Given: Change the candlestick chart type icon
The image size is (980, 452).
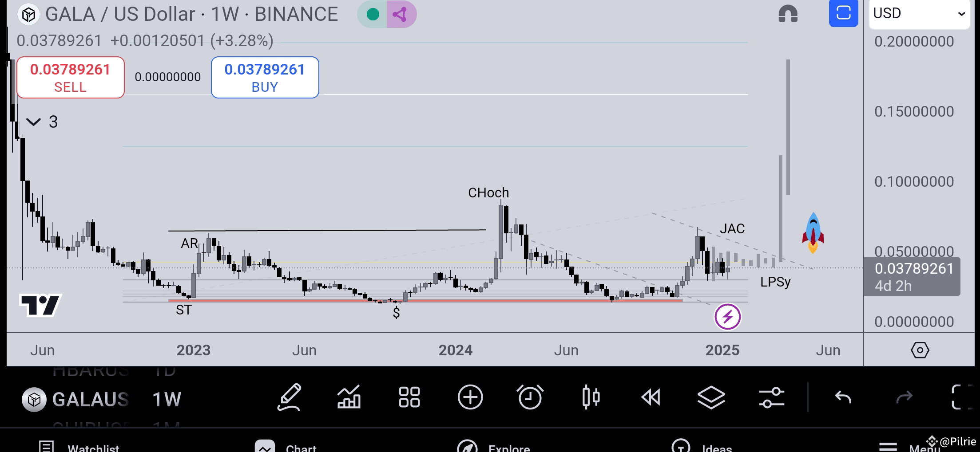Looking at the screenshot, I should [x=591, y=397].
